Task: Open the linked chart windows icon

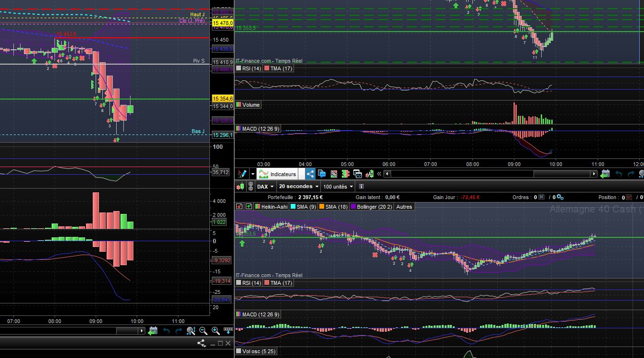Action: pyautogui.click(x=358, y=174)
